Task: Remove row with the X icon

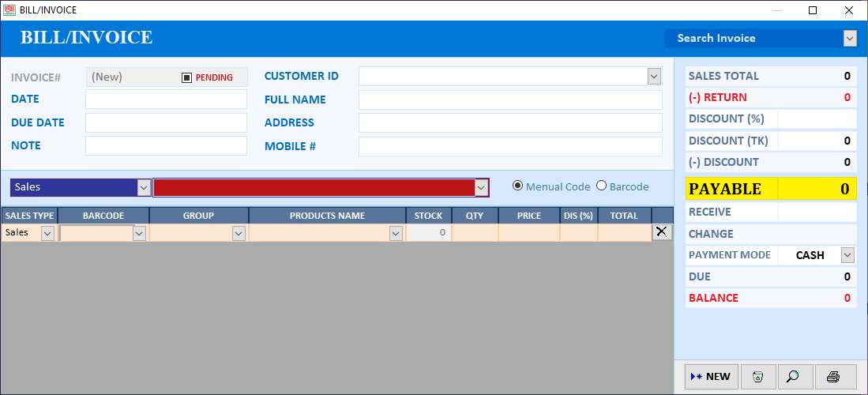Action: click(662, 232)
